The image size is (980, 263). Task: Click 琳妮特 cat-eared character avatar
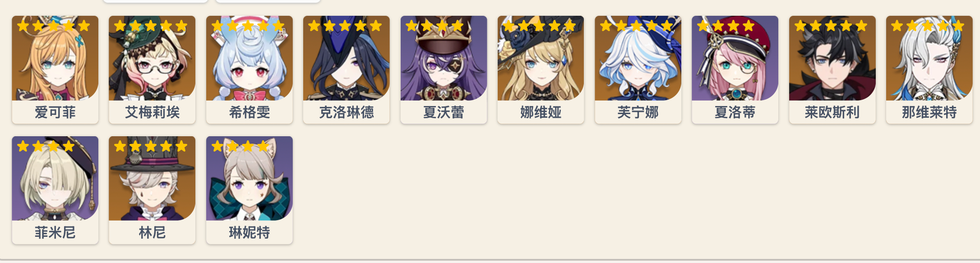pos(250,179)
